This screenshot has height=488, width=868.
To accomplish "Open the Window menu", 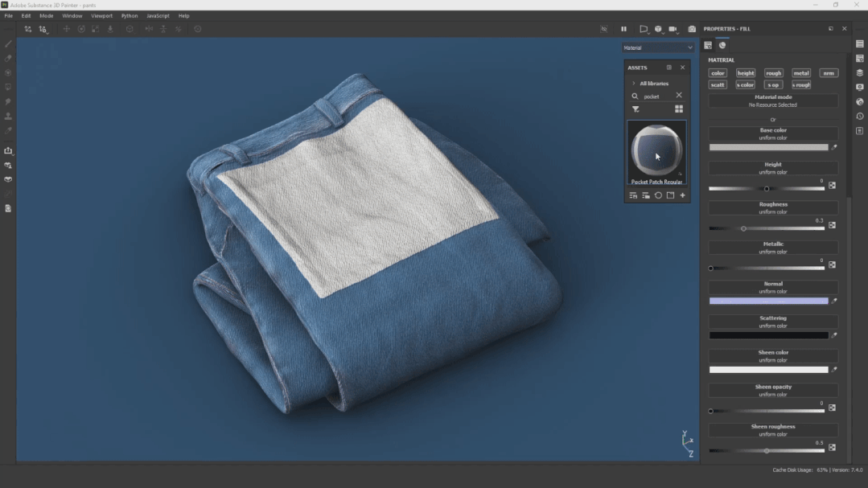I will click(72, 16).
